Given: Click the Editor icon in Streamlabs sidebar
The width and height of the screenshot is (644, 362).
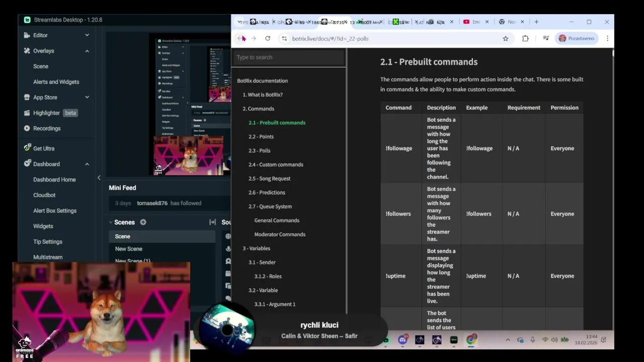Looking at the screenshot, I should click(27, 35).
